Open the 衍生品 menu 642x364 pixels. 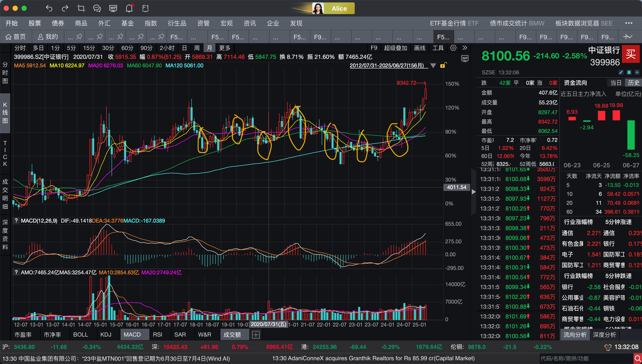pyautogui.click(x=177, y=23)
